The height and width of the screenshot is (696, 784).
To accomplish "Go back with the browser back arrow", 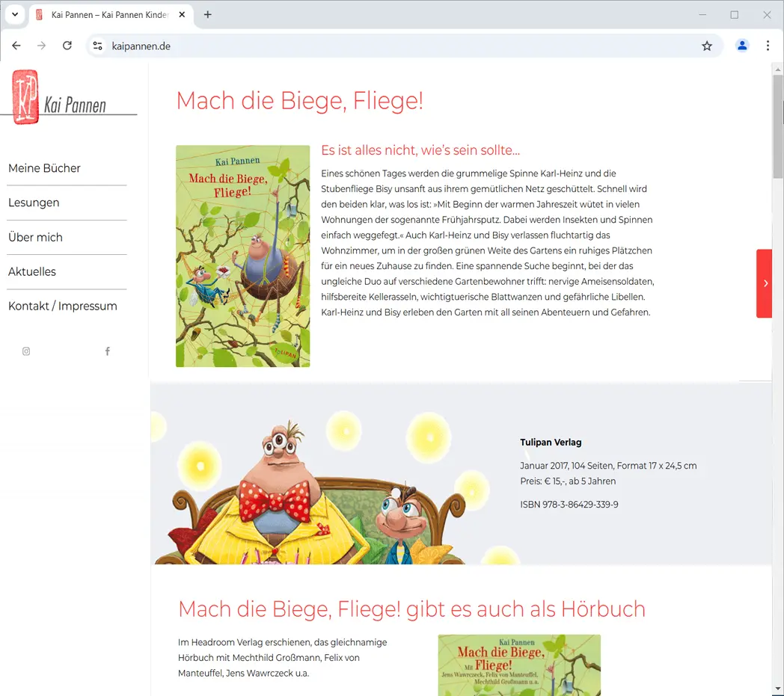I will (16, 46).
